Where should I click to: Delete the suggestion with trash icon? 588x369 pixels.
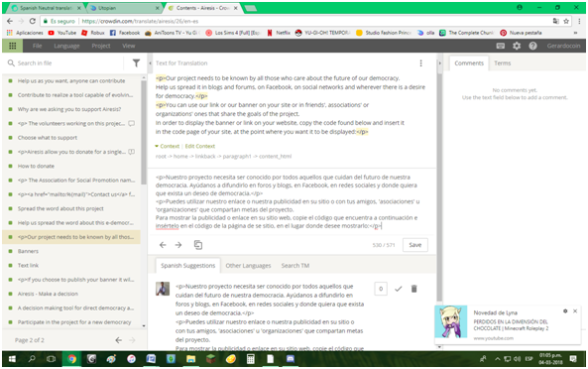414,289
